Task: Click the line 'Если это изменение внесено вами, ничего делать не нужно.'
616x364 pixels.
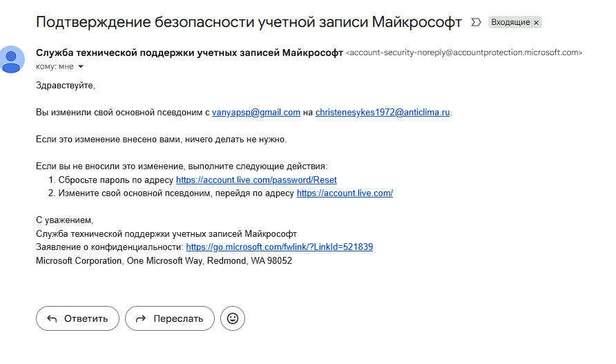Action: pyautogui.click(x=161, y=140)
